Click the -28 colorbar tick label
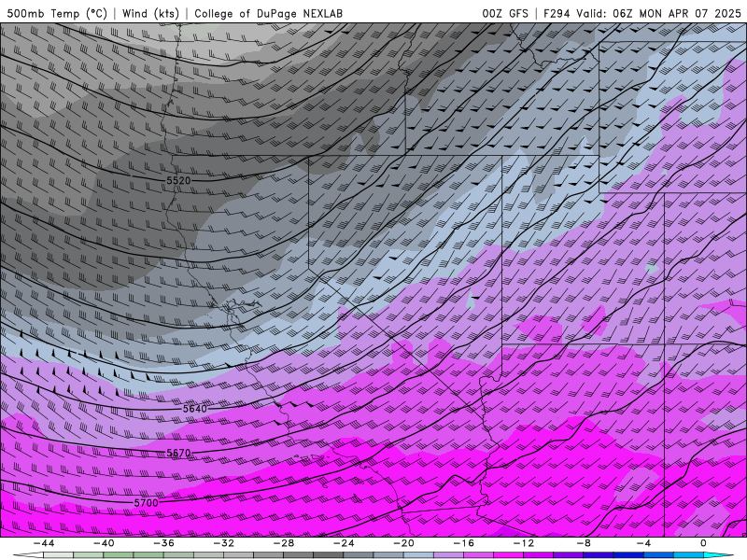Image resolution: width=747 pixels, height=560 pixels. coord(284,543)
